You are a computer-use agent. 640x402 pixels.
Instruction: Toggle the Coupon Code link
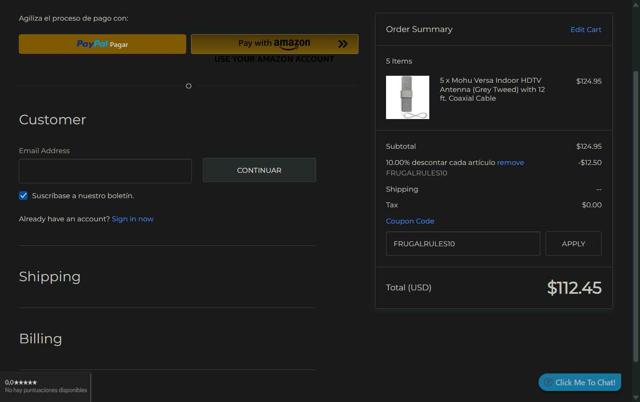(410, 221)
